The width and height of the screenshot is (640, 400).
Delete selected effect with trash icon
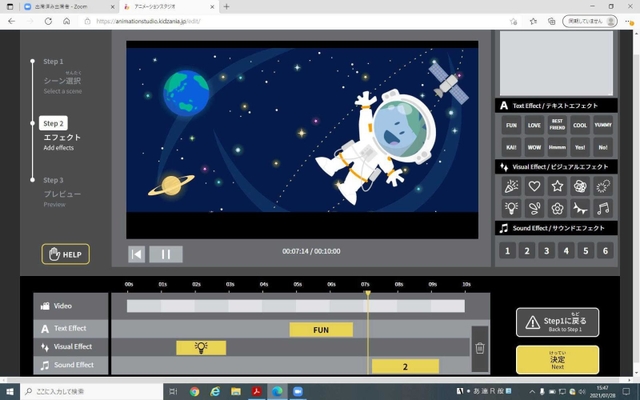480,347
